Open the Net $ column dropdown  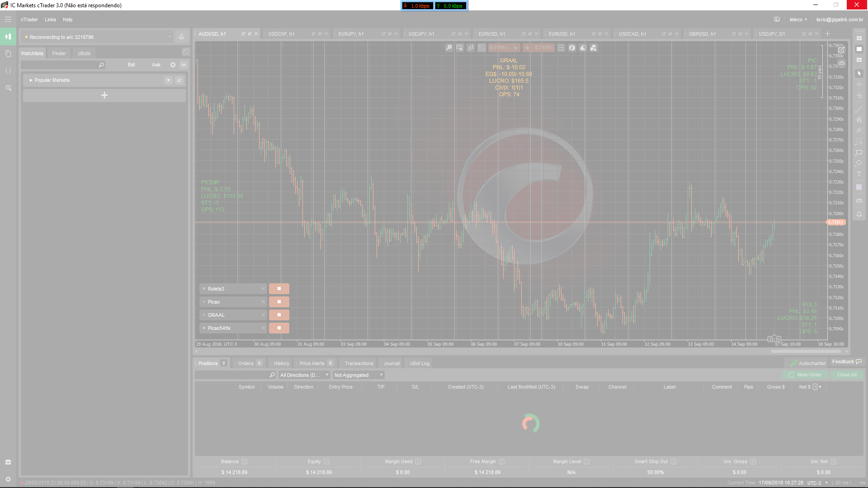820,387
